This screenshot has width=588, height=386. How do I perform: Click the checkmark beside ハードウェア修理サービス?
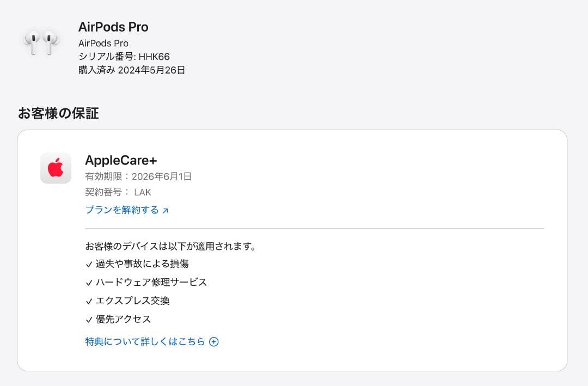point(89,282)
